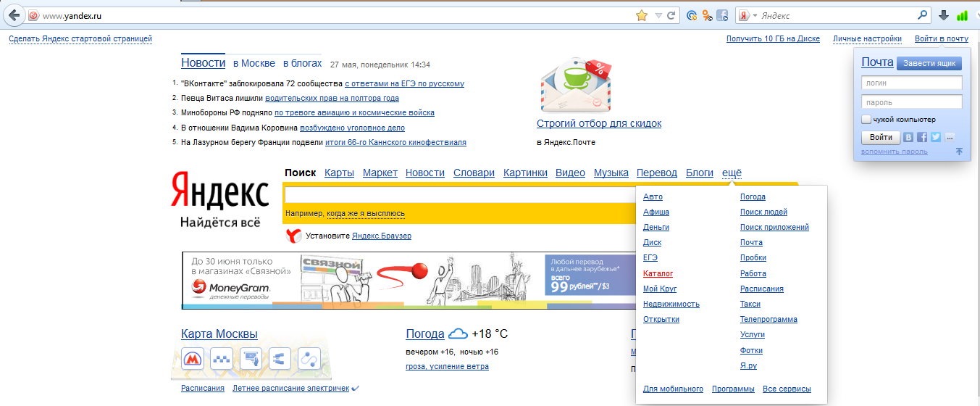Open Строгий отбор для скидок link

(x=599, y=123)
